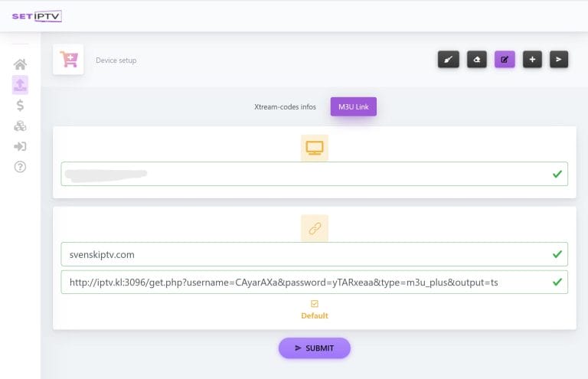Open the help question mark icon
Viewport: 588px width, 379px height.
21,167
